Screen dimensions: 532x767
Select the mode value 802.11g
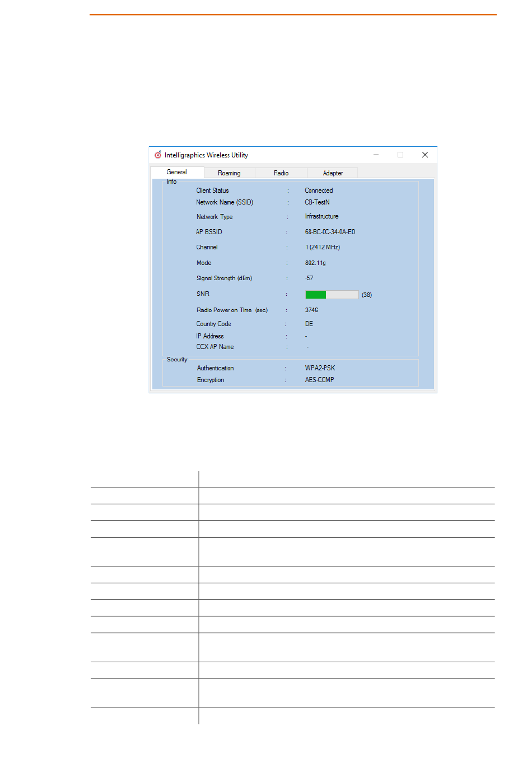pos(315,263)
